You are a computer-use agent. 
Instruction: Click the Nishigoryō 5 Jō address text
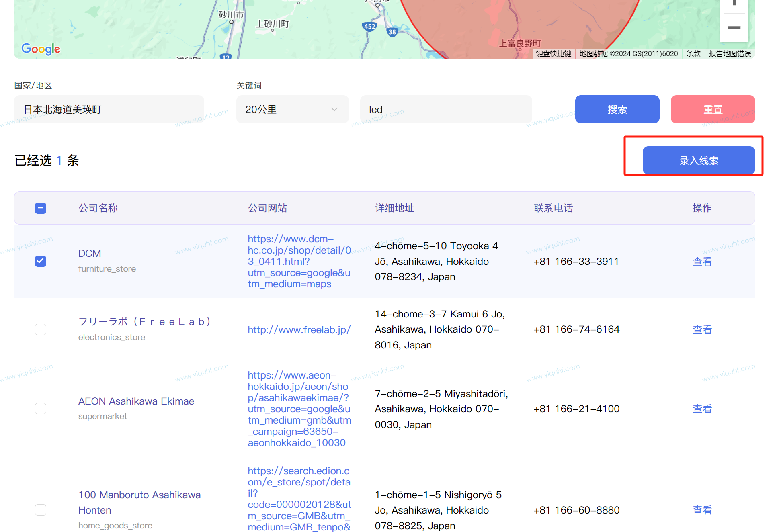pos(438,510)
